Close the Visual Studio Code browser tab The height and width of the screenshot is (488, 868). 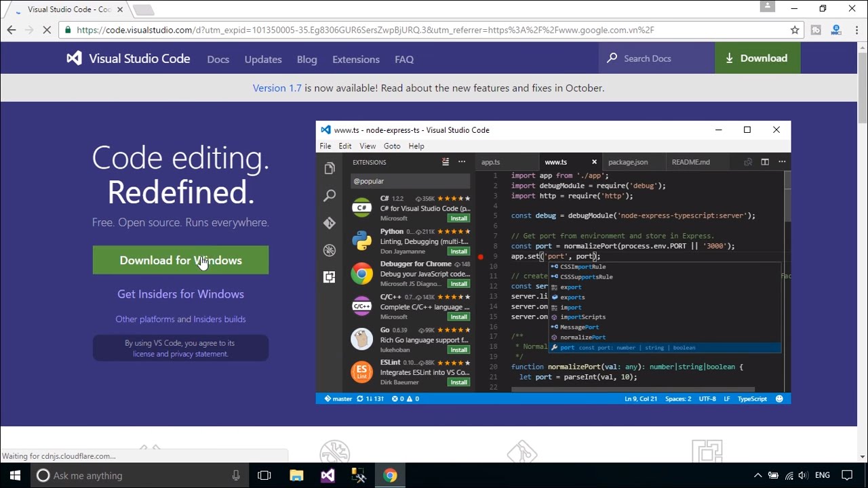click(120, 9)
